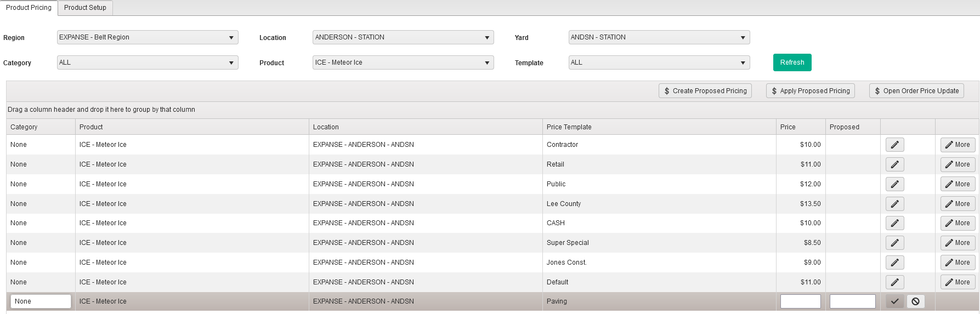Switch to the Product Setup tab
Screen dimensions: 980x314
point(85,8)
